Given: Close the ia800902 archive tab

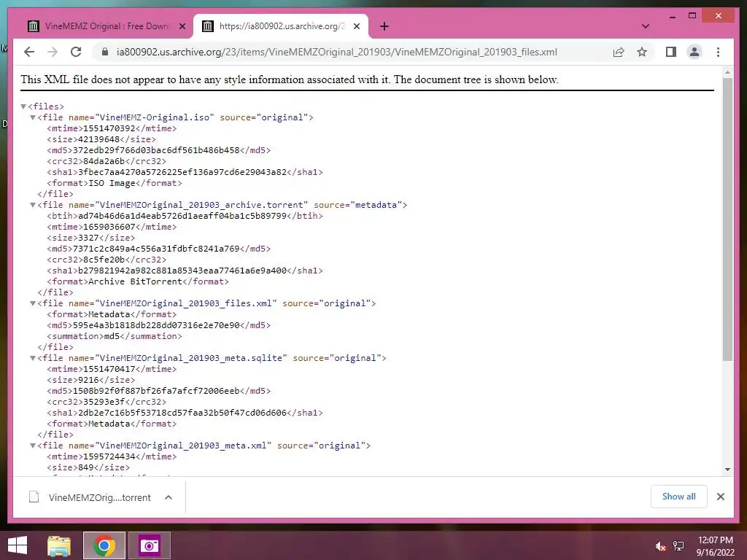Looking at the screenshot, I should click(x=356, y=26).
